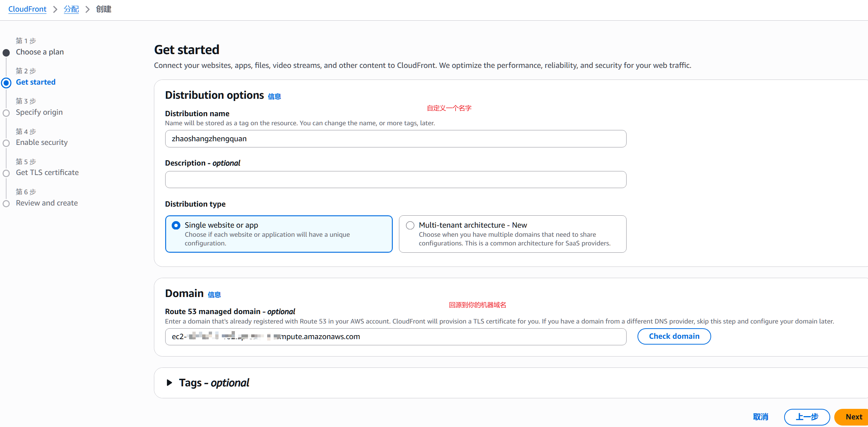Expand the Tags optional section
Viewport: 868px width, 427px height.
(x=170, y=383)
